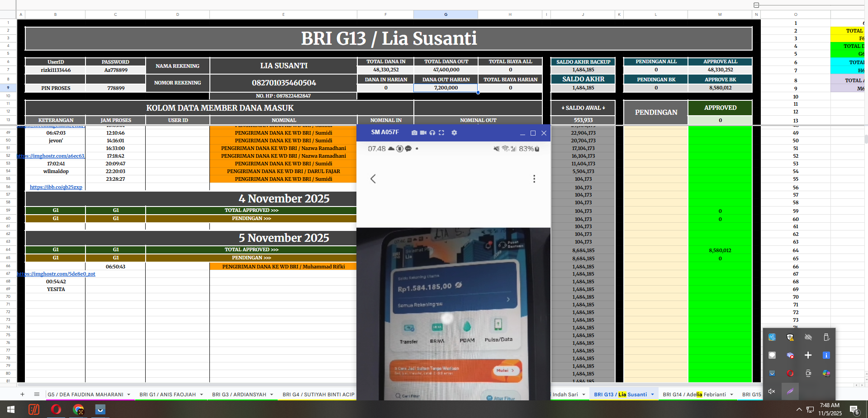The height and width of the screenshot is (418, 868).
Task: Click cell PENGIRIMAN DANA KE WD BRI / Muhammad Rifki
Action: pos(283,267)
